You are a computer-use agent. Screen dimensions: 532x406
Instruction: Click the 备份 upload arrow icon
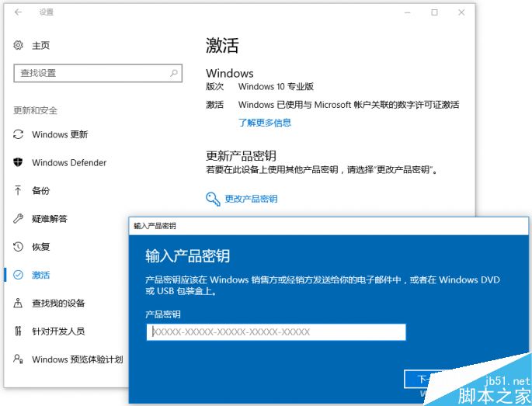[19, 190]
